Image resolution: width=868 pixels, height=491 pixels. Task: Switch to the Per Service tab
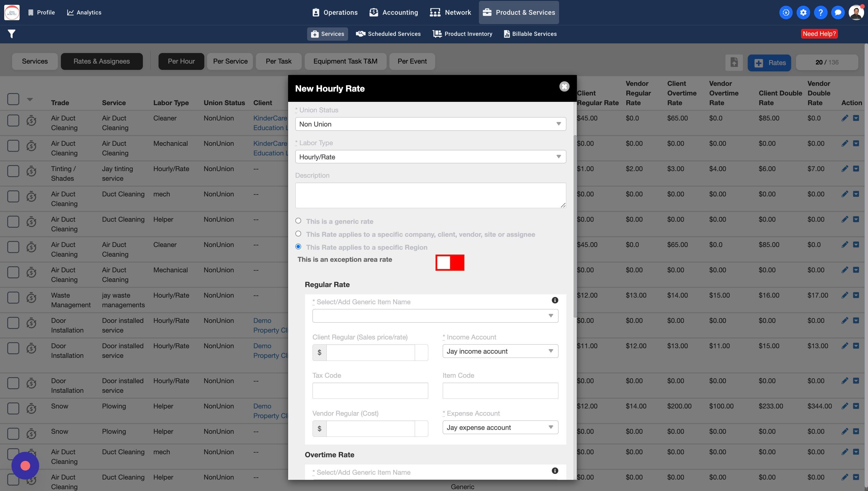[230, 61]
